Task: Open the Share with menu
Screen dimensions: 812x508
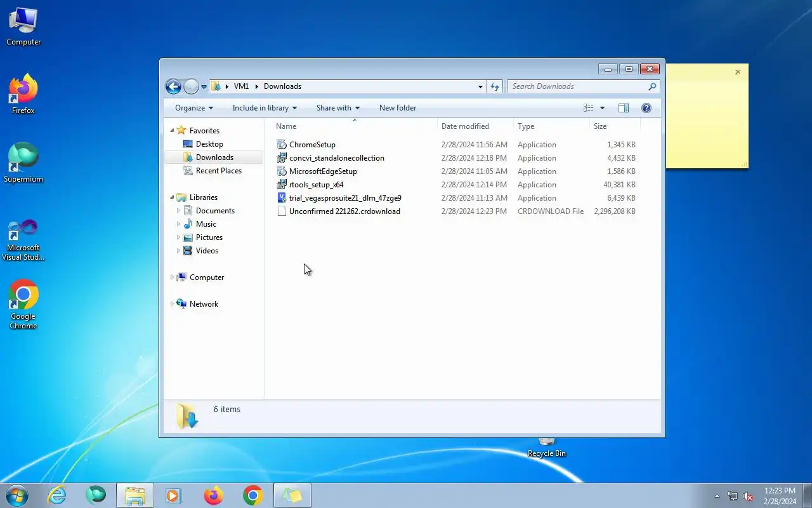Action: click(x=338, y=108)
